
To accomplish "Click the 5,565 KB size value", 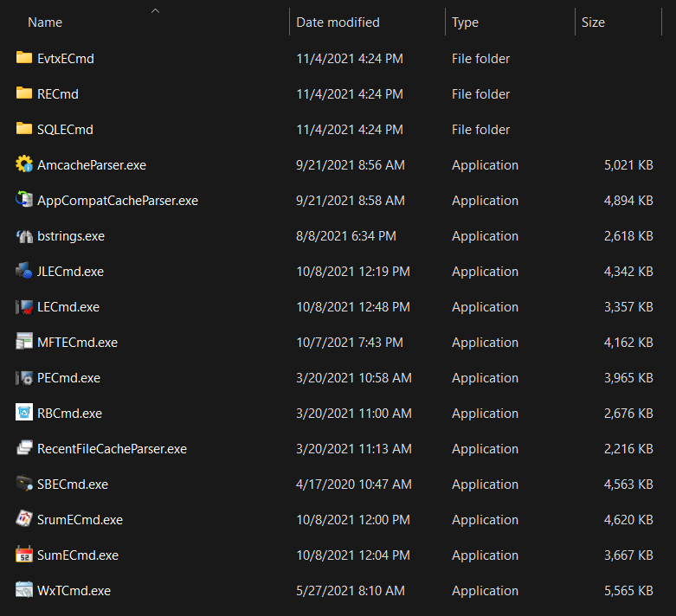I will (628, 591).
